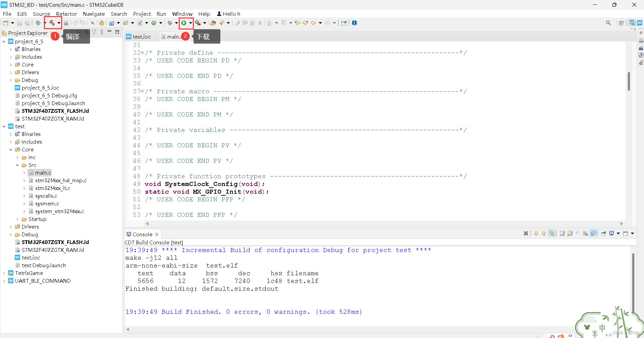Open the Debug bug dropdown arrow
The image size is (644, 338).
click(x=176, y=23)
